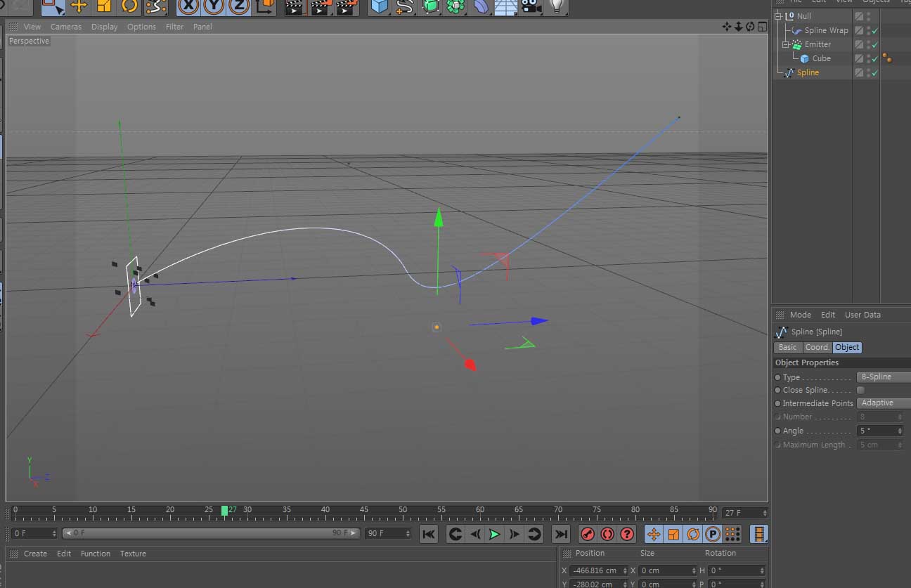
Task: Switch to the Coord. tab
Action: [x=817, y=347]
